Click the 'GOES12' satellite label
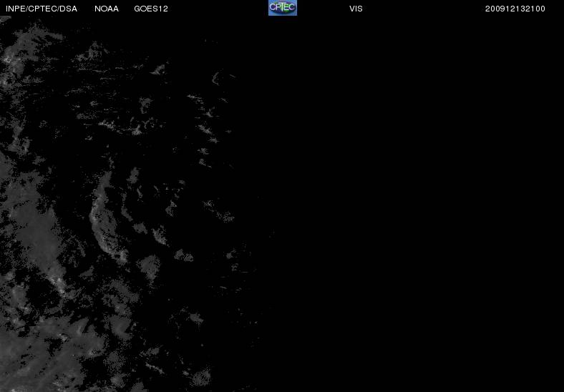Viewport: 564px width, 392px height. pyautogui.click(x=151, y=9)
